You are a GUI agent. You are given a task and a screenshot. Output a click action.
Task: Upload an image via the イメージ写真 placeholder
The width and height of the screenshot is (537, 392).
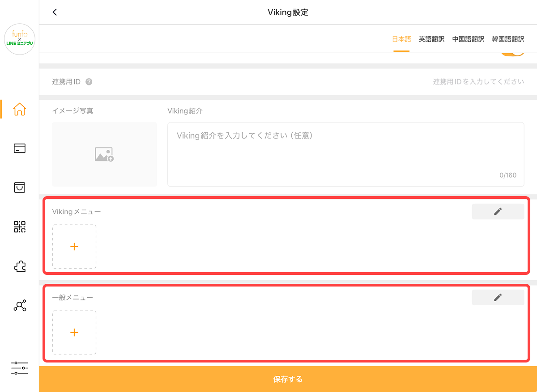click(x=104, y=154)
